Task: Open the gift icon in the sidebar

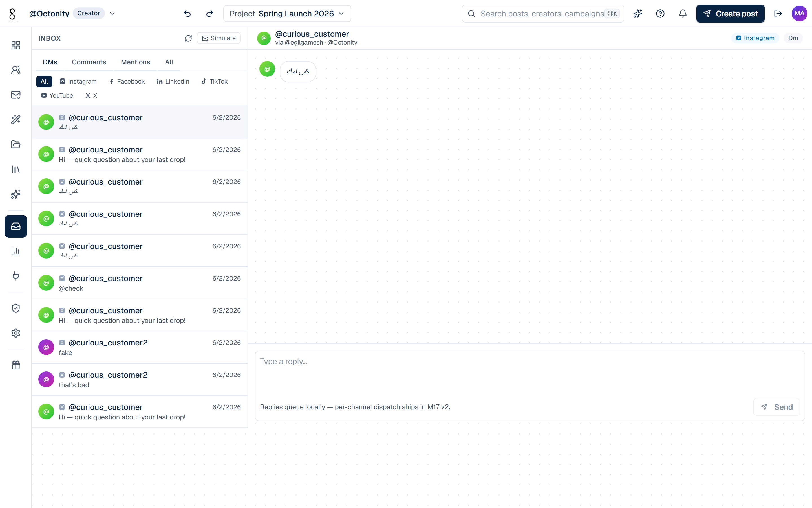Action: pos(16,365)
